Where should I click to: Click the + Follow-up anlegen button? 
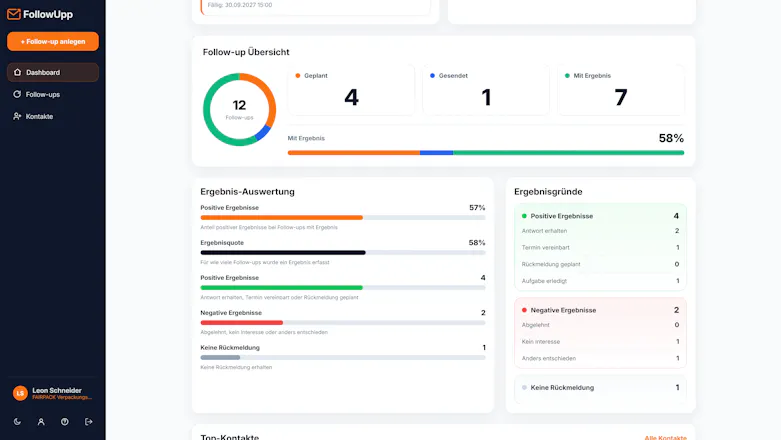(53, 41)
